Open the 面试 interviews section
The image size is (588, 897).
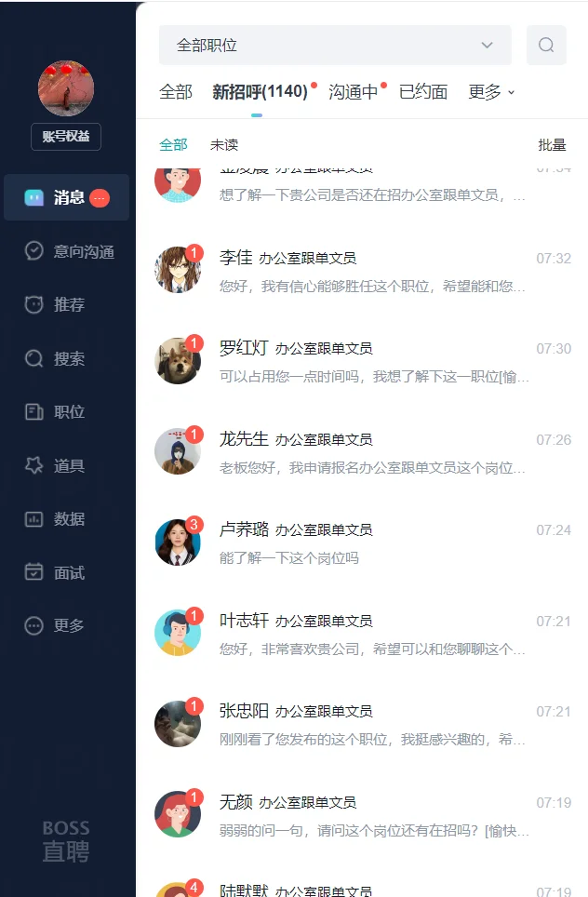[55, 572]
